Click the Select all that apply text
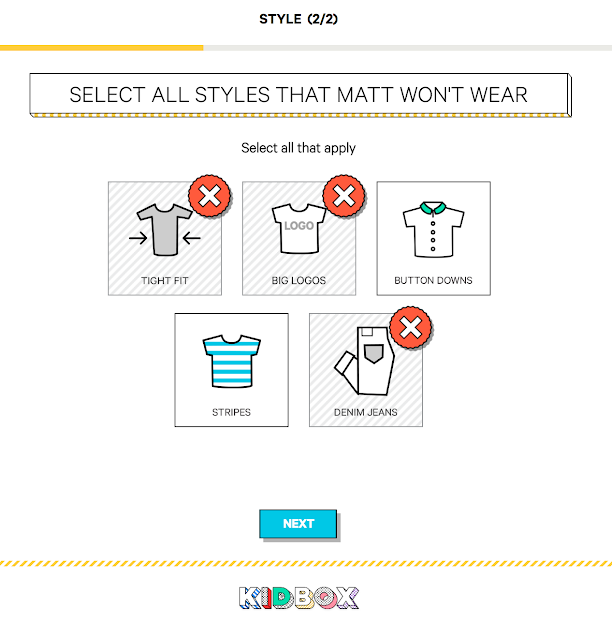The height and width of the screenshot is (640, 612). (x=298, y=148)
